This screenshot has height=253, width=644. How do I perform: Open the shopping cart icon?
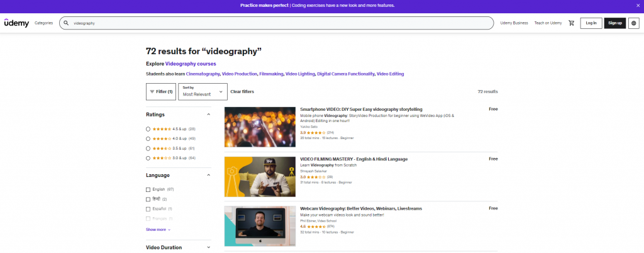coord(571,23)
